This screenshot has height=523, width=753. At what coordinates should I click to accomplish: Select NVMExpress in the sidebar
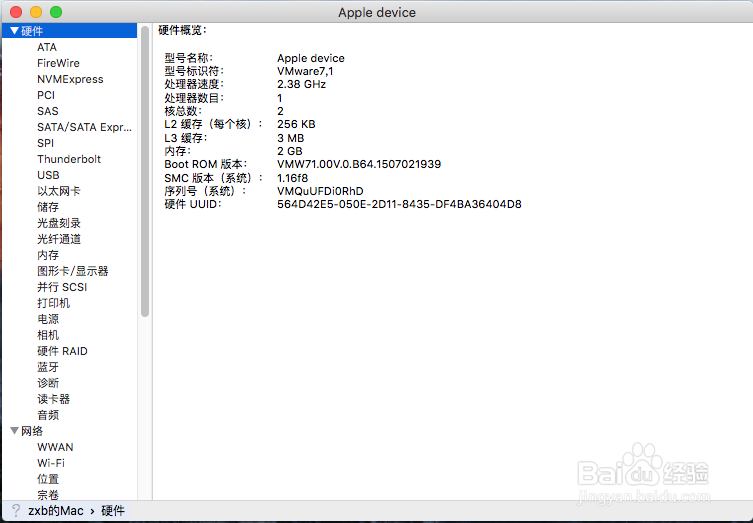coord(70,79)
